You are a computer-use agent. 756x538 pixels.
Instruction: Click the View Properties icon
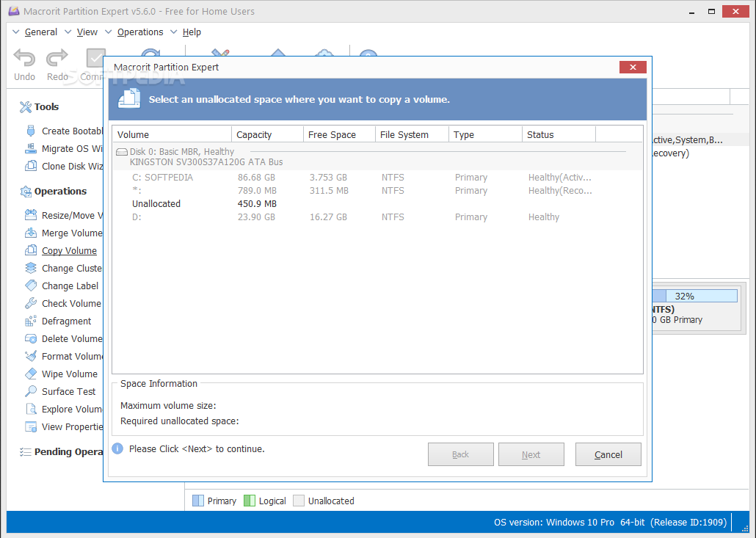pos(31,426)
